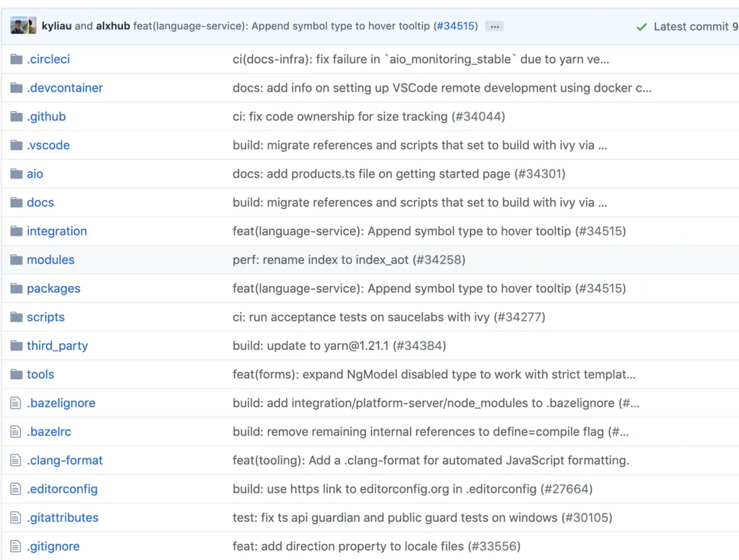The height and width of the screenshot is (560, 739).
Task: Open pull request #34515 link in header
Action: (x=457, y=26)
